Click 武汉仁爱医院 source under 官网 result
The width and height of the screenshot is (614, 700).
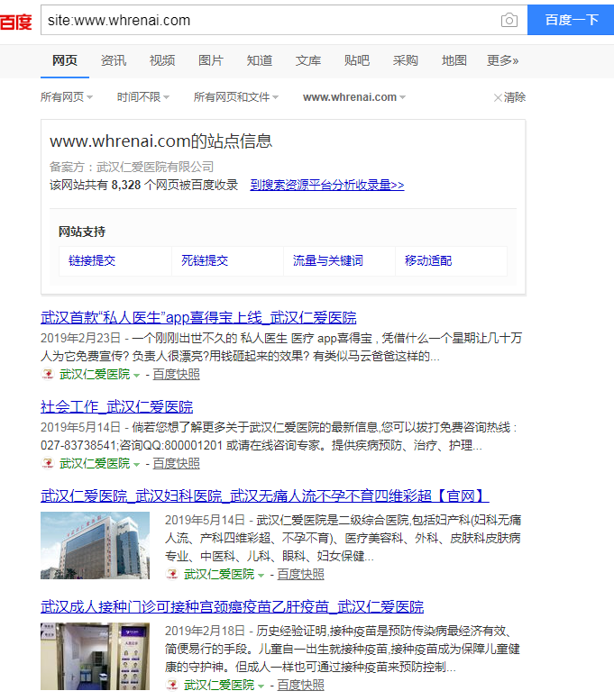click(219, 574)
